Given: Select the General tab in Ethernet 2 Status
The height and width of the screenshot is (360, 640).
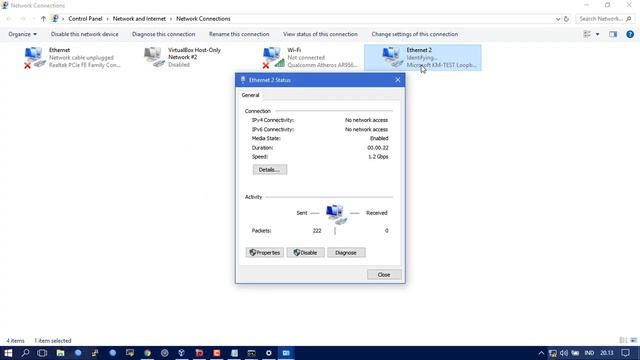Looking at the screenshot, I should point(250,95).
